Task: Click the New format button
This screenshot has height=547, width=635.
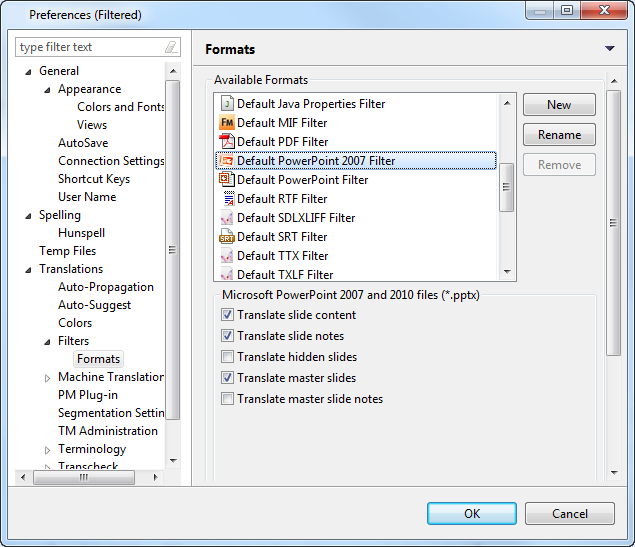Action: (x=559, y=105)
